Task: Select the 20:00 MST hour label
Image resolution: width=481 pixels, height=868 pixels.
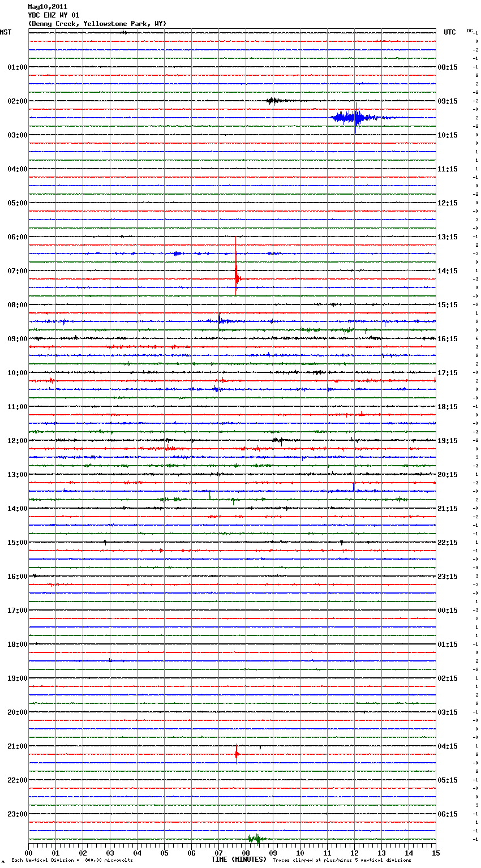Action: [18, 712]
